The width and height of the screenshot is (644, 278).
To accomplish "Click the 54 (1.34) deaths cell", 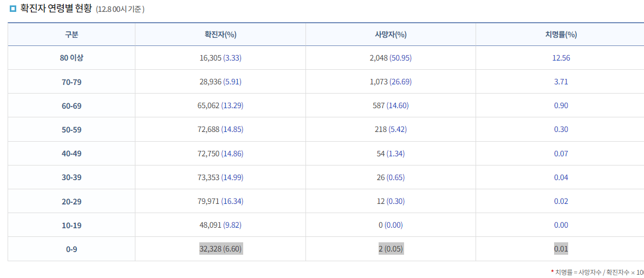I will coord(391,154).
